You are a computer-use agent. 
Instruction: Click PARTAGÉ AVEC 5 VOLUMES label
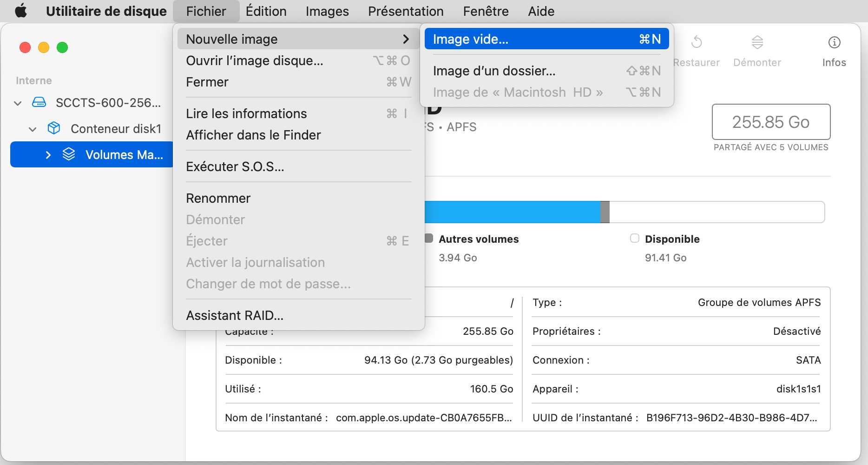[x=771, y=147]
